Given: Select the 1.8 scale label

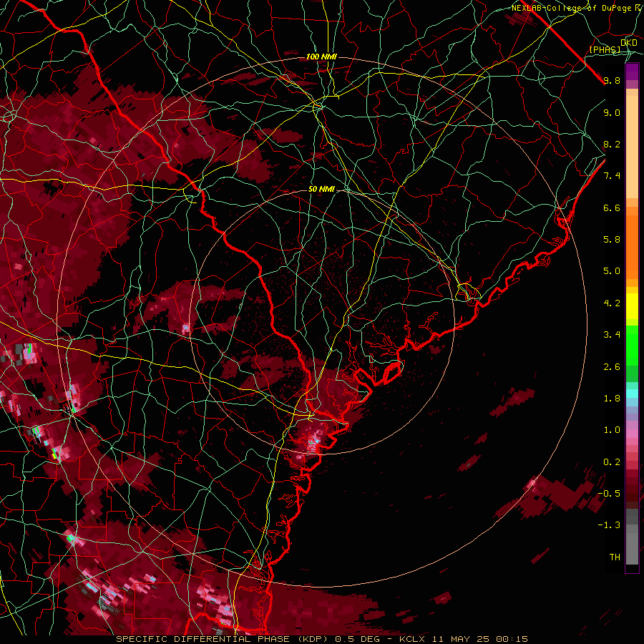Looking at the screenshot, I should coord(612,399).
